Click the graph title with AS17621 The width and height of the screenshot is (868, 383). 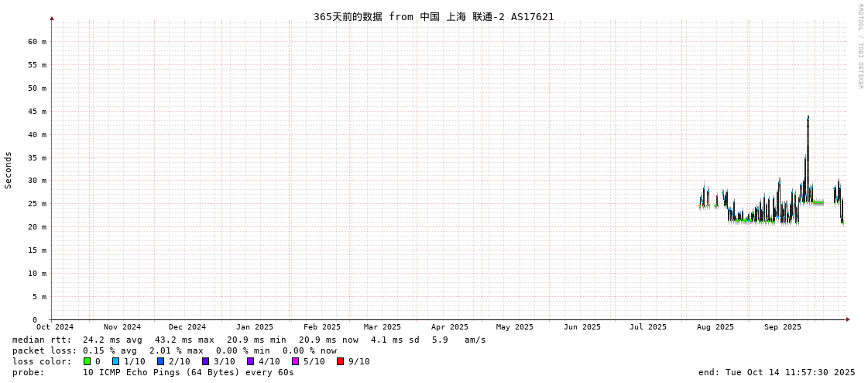coord(434,16)
